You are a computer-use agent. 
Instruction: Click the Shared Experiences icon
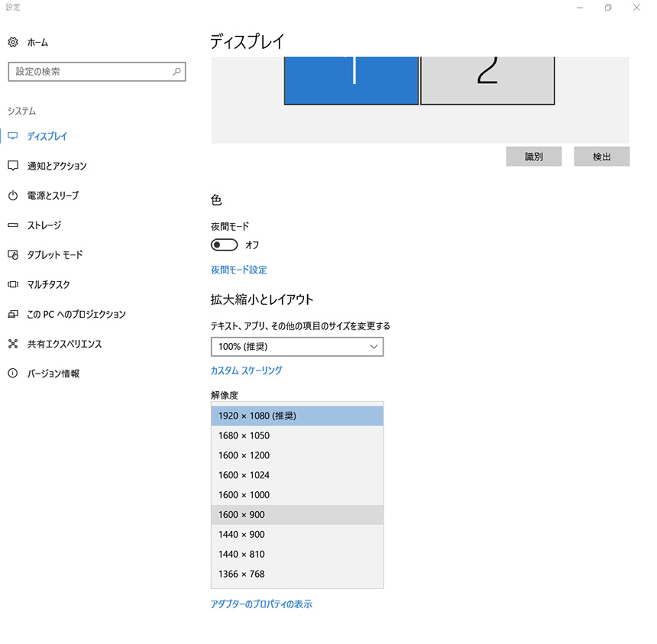coord(13,344)
